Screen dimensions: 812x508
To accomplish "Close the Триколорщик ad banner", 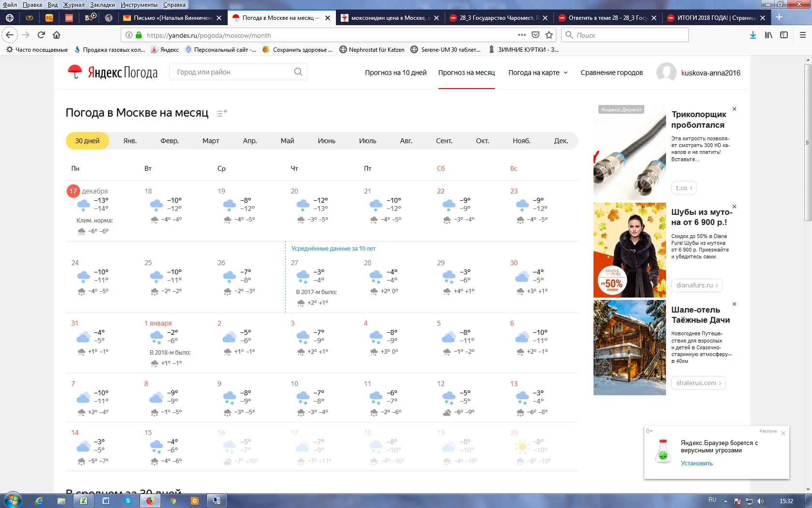I will tap(734, 109).
